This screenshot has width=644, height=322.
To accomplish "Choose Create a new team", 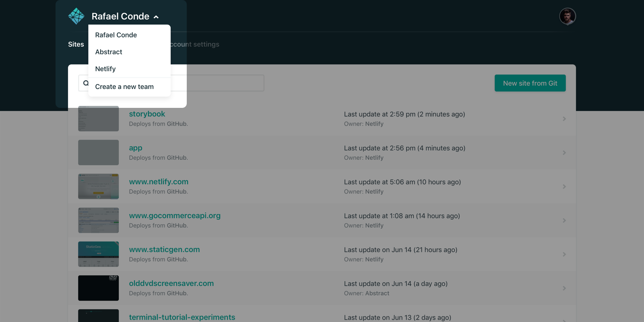I will click(x=124, y=87).
